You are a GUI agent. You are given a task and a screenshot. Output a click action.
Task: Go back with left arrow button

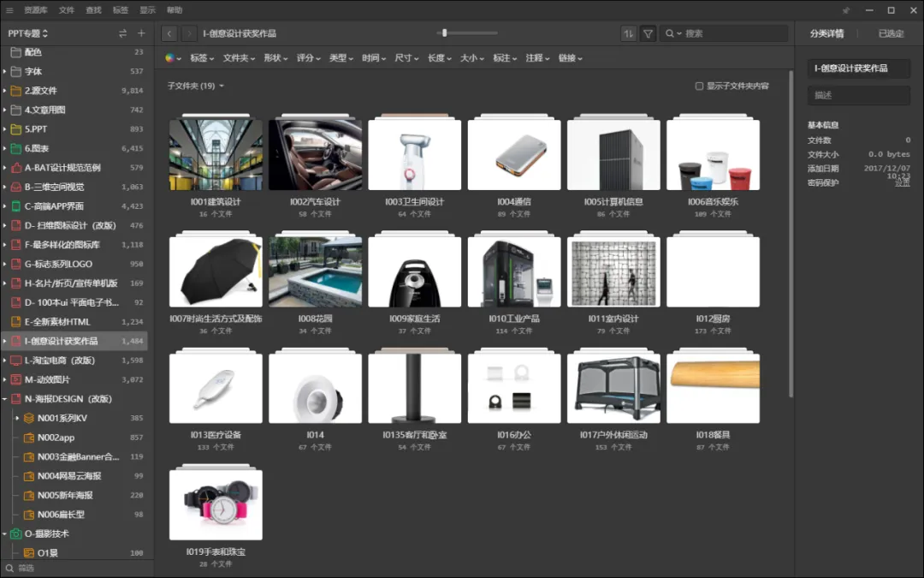pos(169,33)
